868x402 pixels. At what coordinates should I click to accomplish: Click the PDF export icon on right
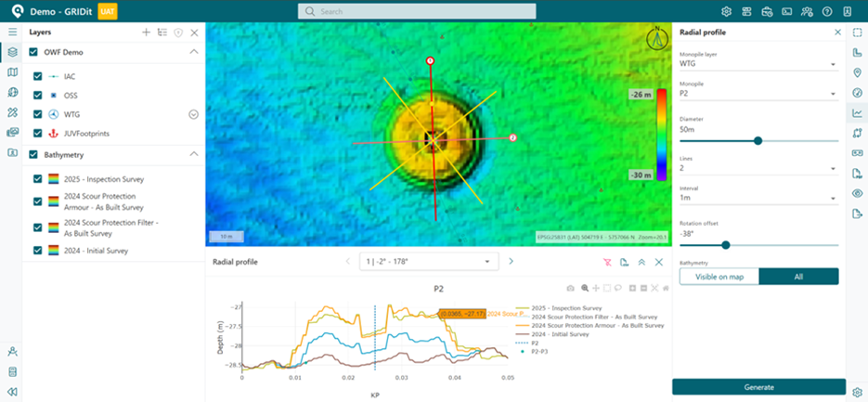click(x=858, y=174)
